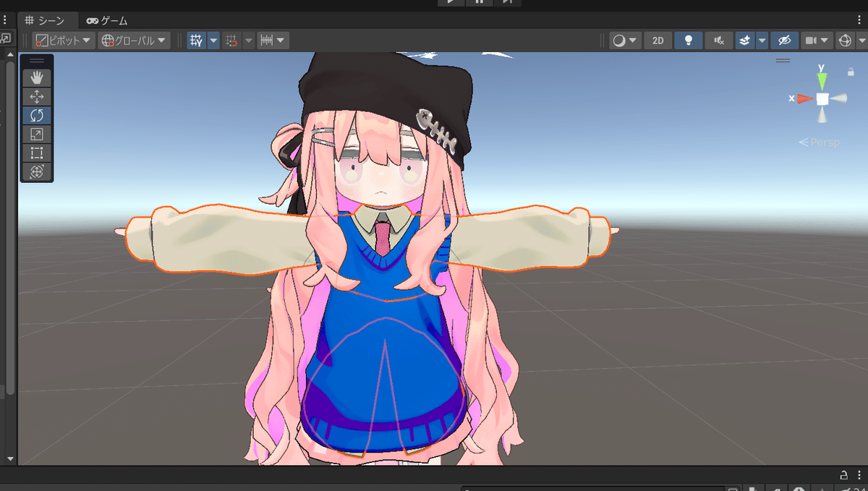Toggle grid visibility
The image size is (868, 491).
(197, 40)
